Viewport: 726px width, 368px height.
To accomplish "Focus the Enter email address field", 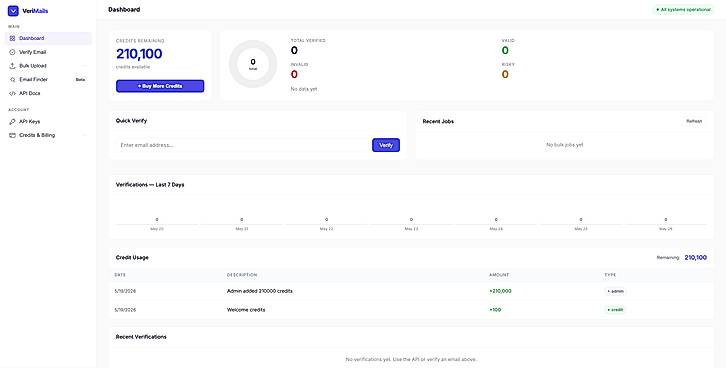I will point(242,145).
